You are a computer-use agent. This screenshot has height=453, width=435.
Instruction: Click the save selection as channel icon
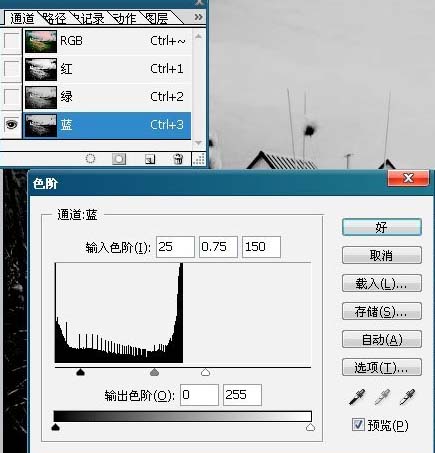click(119, 159)
